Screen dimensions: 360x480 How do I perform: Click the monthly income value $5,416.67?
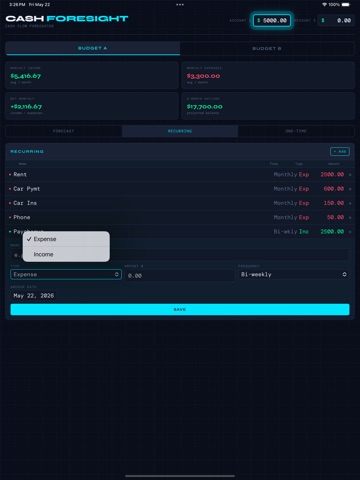tap(26, 76)
